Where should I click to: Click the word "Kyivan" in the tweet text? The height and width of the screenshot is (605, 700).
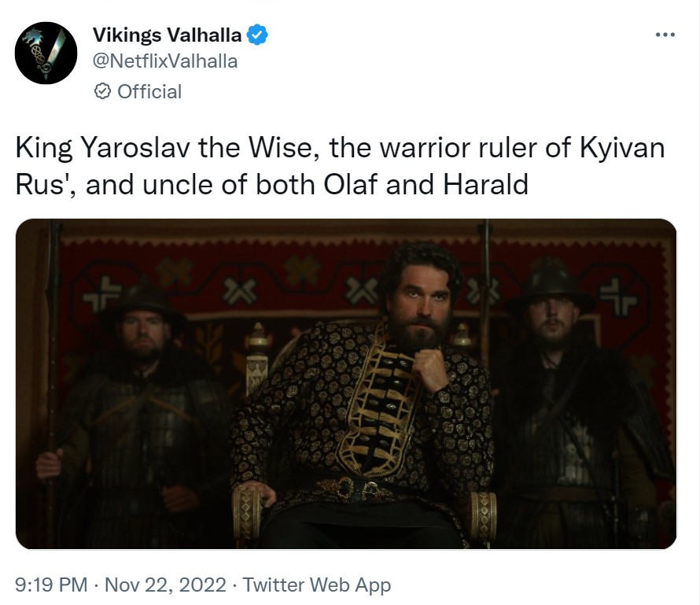627,147
